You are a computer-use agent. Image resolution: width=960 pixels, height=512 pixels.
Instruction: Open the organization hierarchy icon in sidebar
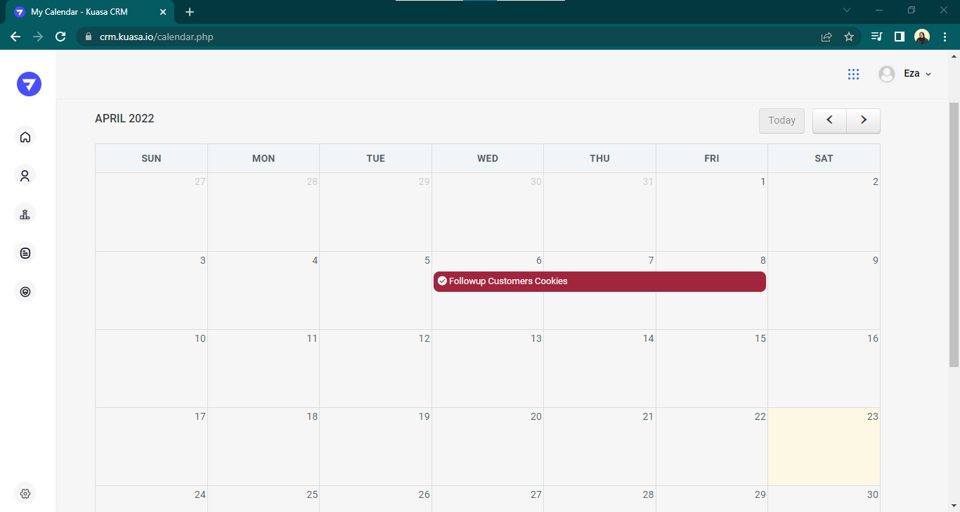[x=26, y=214]
